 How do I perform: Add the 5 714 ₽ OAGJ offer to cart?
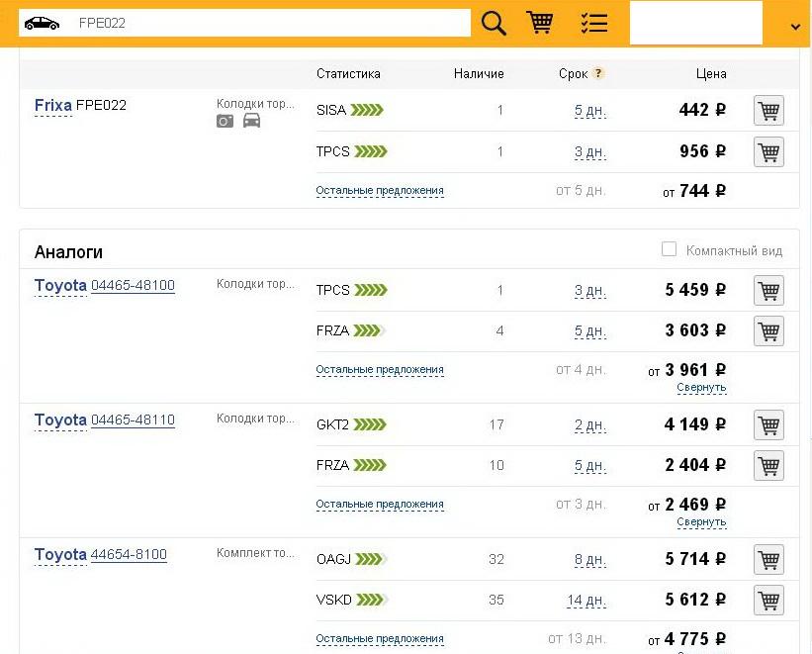point(768,559)
